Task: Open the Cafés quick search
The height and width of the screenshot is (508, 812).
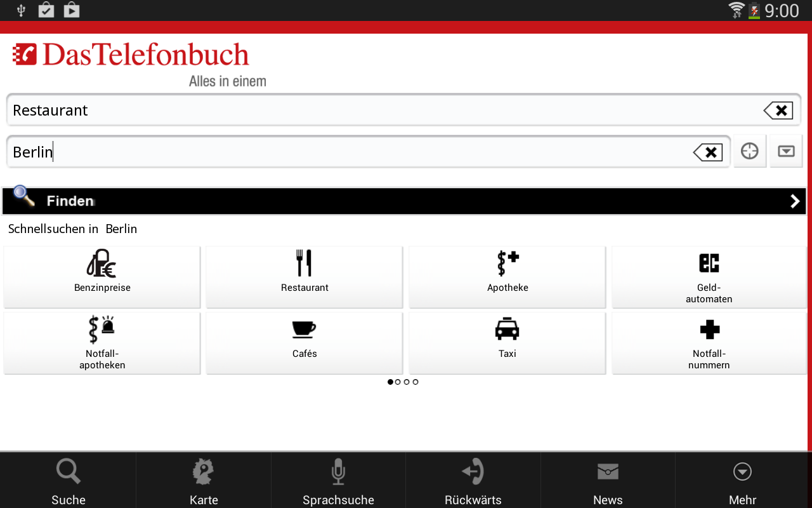Action: click(x=304, y=343)
